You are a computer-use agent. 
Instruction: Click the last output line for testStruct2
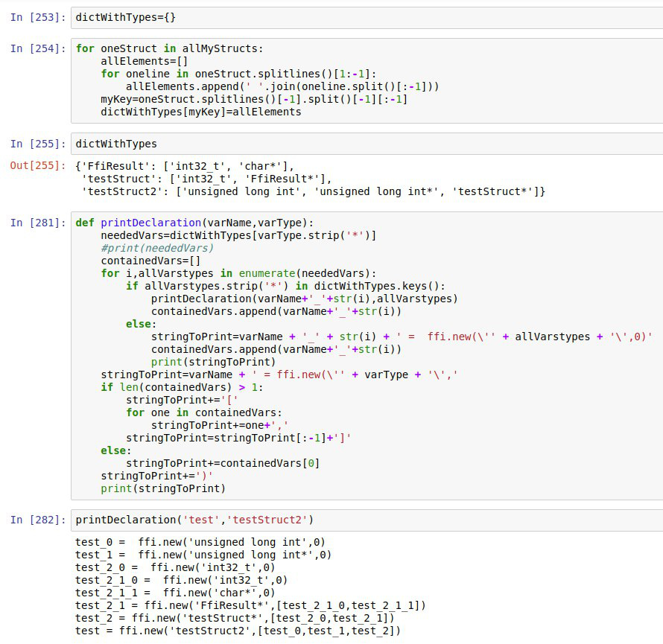click(x=238, y=631)
